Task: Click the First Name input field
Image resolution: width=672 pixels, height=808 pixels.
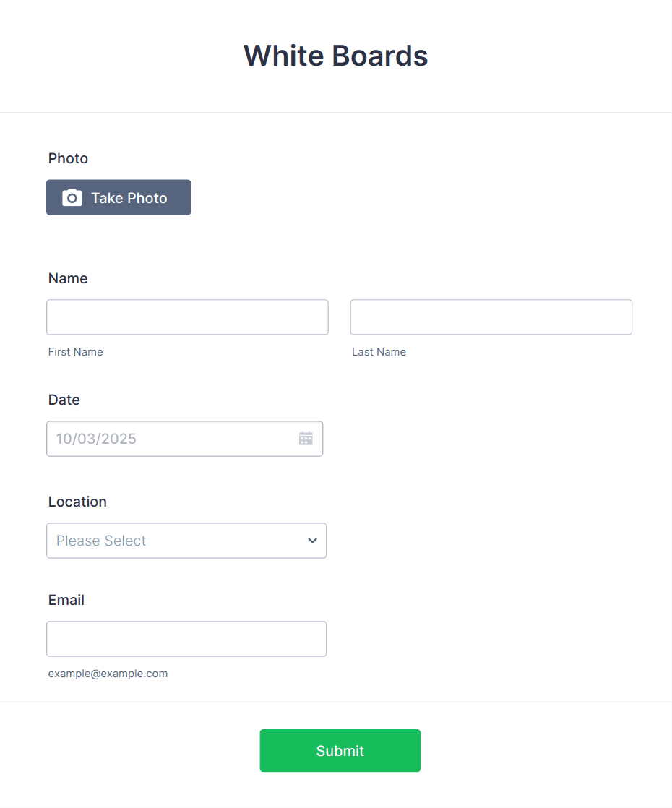Action: click(x=187, y=317)
